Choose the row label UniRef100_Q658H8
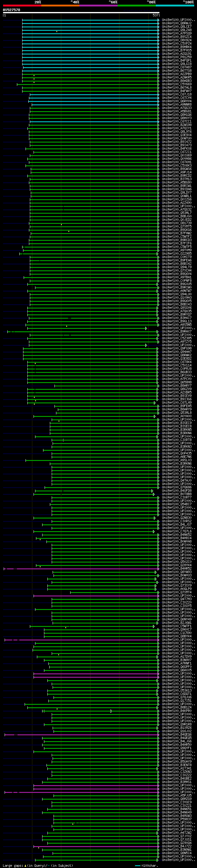 [x=177, y=382]
